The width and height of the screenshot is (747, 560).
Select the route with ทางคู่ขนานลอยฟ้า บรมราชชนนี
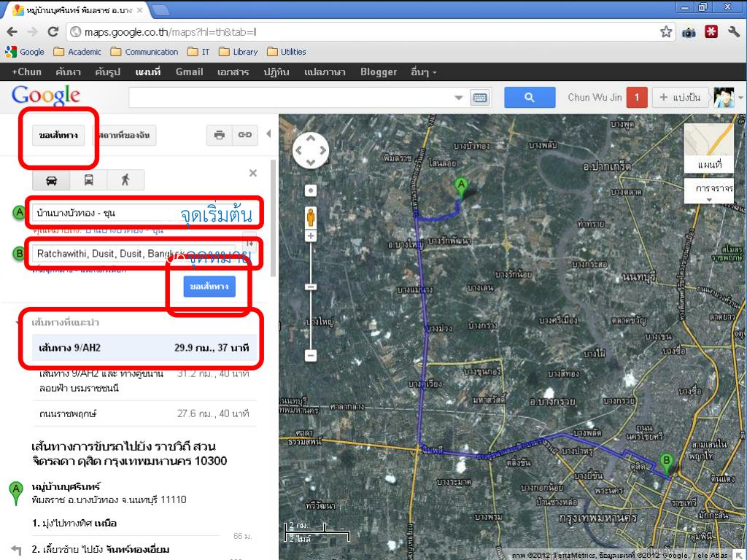(x=144, y=381)
